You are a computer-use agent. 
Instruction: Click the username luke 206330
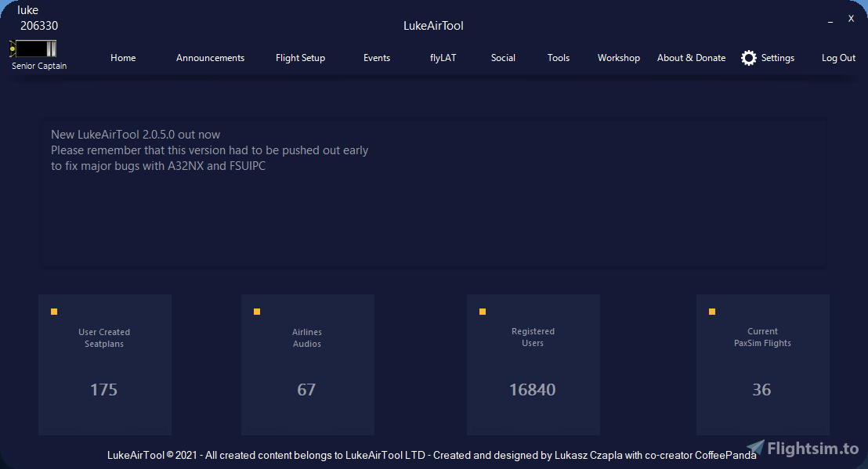coord(30,17)
